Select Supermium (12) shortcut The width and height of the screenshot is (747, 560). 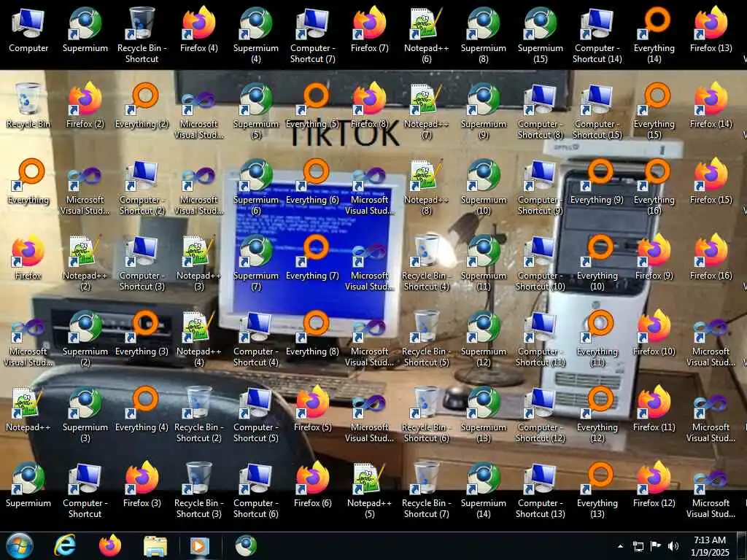[484, 338]
